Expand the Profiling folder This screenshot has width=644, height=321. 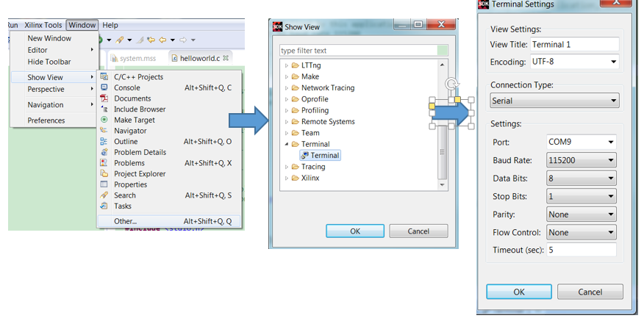[287, 110]
